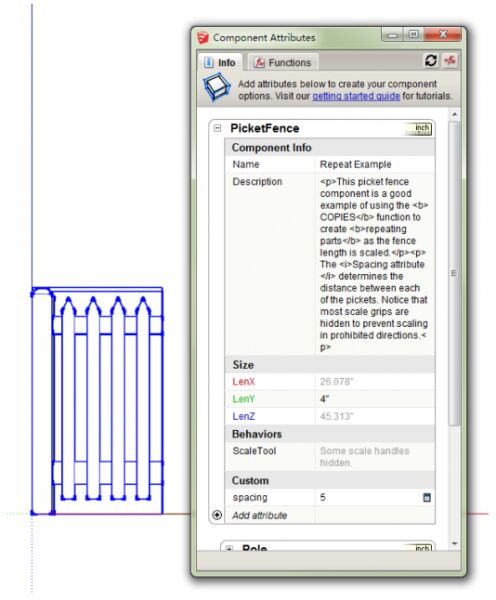
Task: Click the add attribute plus icon
Action: [217, 515]
